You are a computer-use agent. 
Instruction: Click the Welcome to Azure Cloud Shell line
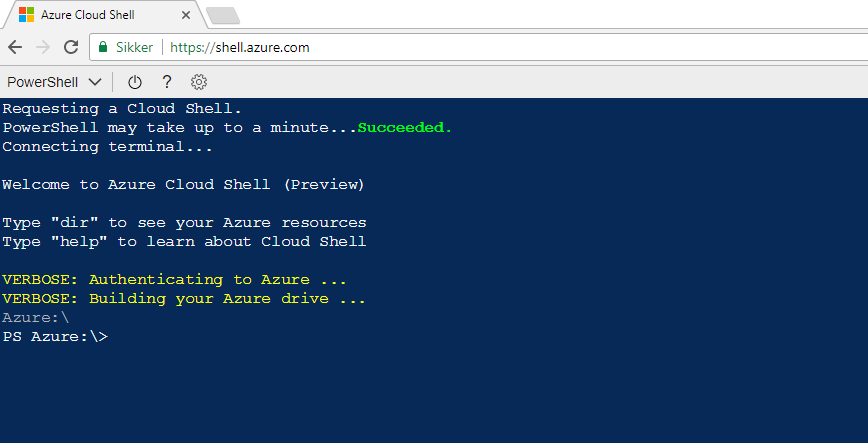tap(183, 184)
